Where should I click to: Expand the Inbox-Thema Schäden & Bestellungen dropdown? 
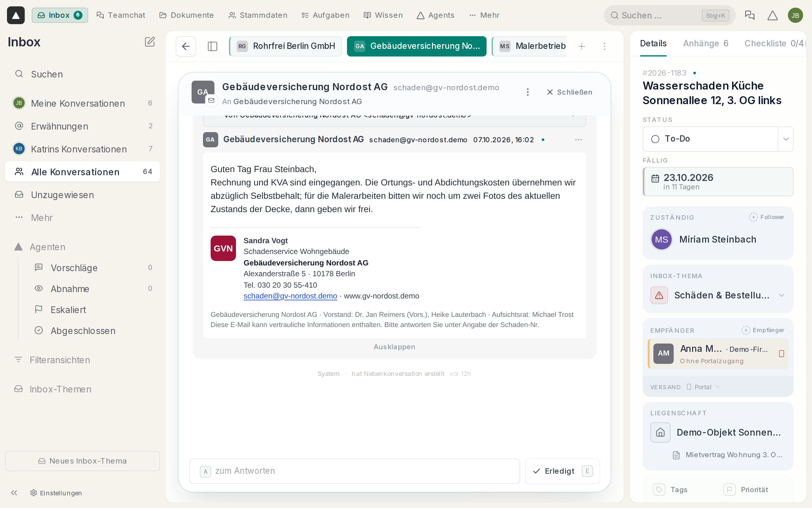coord(782,295)
